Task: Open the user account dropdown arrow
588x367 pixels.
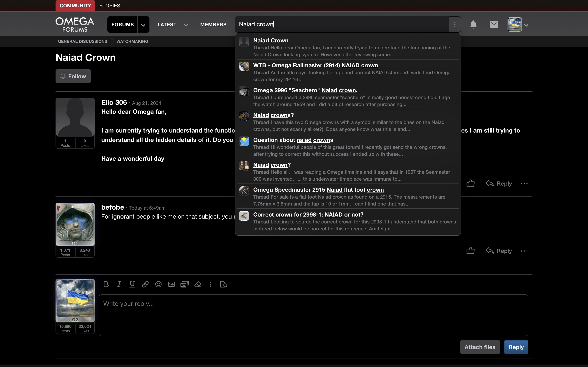Action: (x=527, y=25)
